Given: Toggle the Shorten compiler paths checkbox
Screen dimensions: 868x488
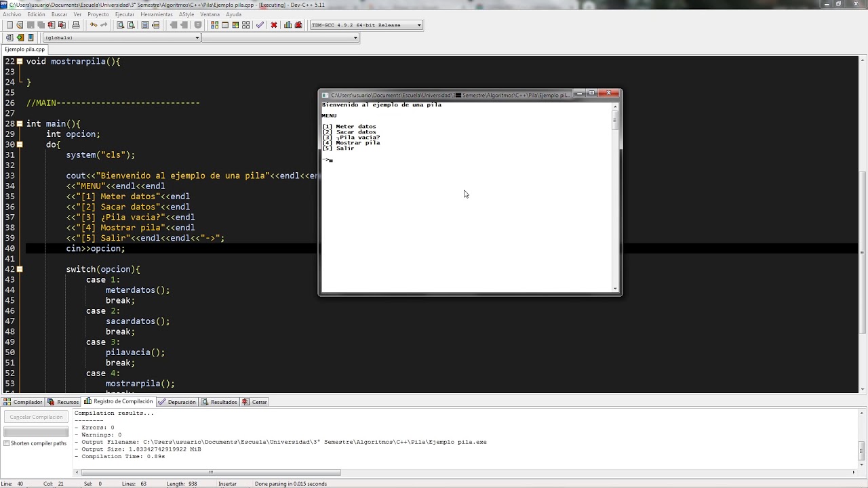Looking at the screenshot, I should [7, 443].
